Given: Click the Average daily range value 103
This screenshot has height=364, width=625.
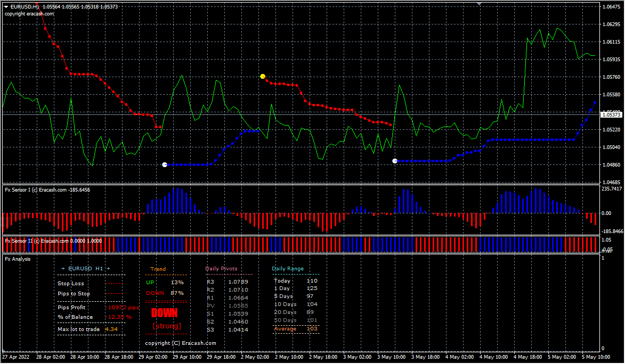Looking at the screenshot, I should [x=312, y=329].
